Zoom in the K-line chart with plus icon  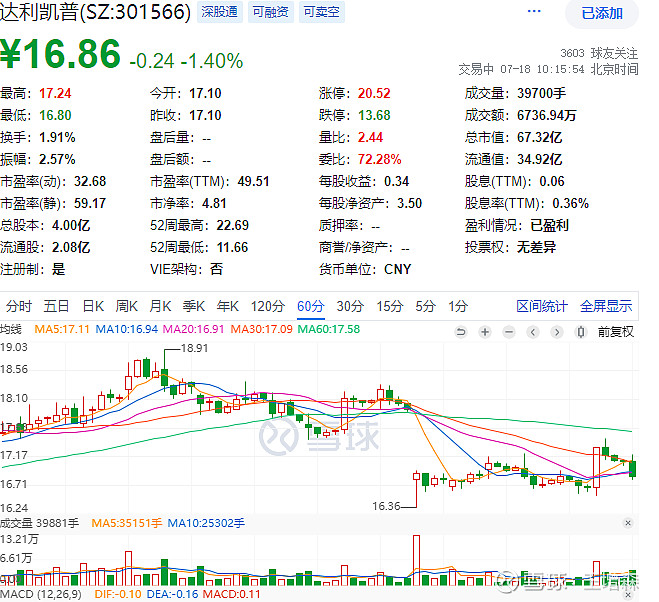point(485,333)
